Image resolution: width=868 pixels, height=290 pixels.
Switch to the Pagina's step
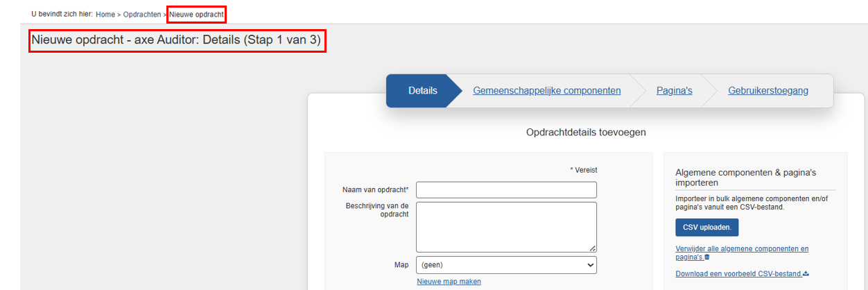pyautogui.click(x=674, y=91)
